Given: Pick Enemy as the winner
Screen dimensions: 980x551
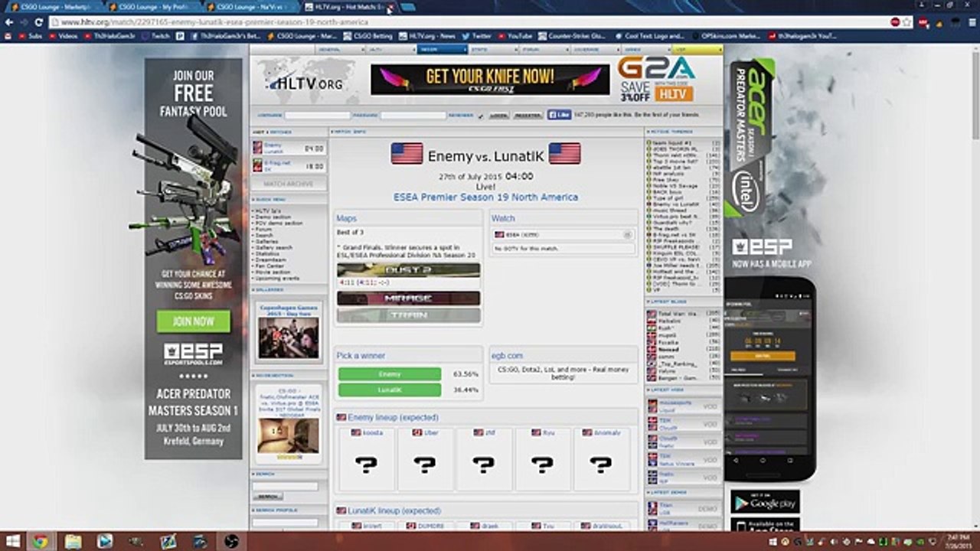Looking at the screenshot, I should 390,374.
